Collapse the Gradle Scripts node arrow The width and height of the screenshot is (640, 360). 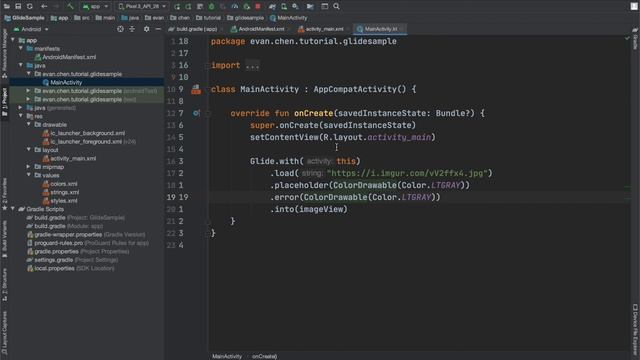tap(13, 209)
